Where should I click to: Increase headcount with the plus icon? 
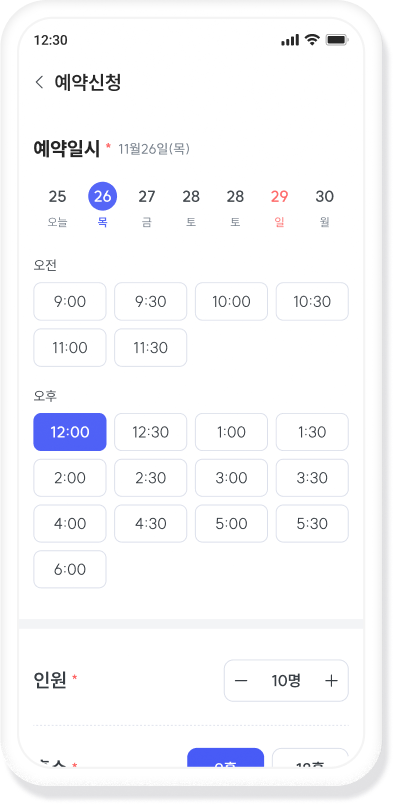coord(332,681)
